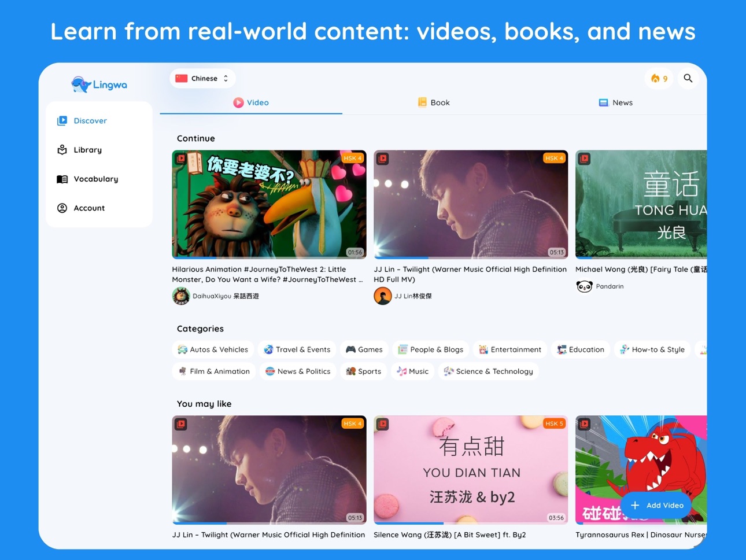Click the Add Video button
Viewport: 746px width, 560px height.
(656, 505)
